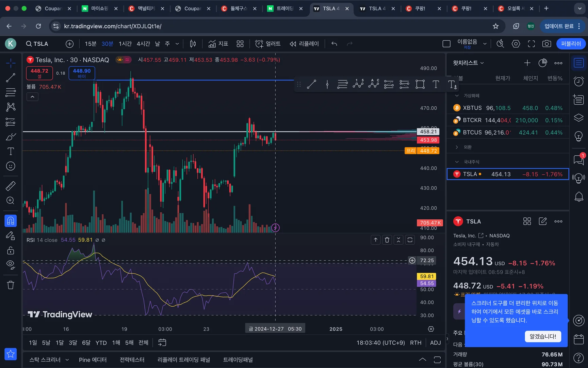
Task: Set chart range to 1달
Action: point(60,342)
